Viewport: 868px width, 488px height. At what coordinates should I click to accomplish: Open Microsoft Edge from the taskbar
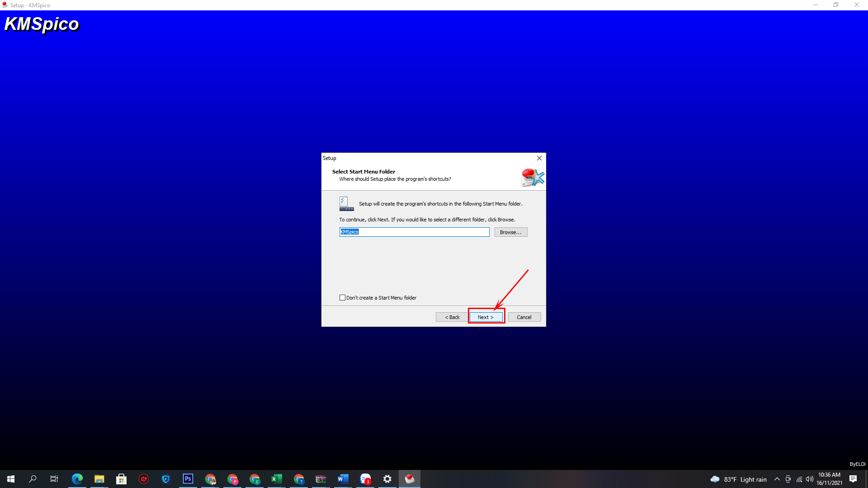pos(77,479)
